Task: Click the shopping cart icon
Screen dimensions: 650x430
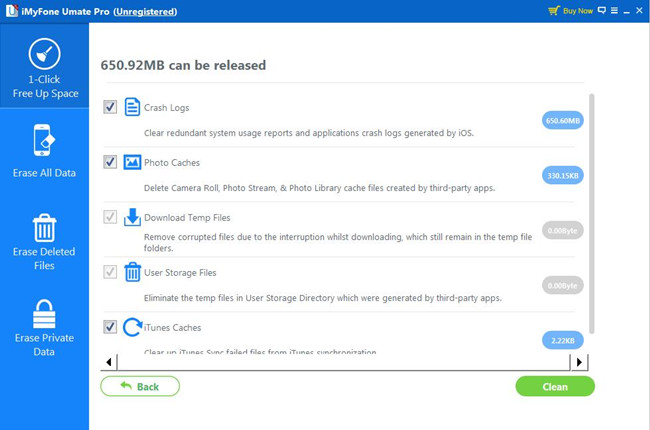Action: point(554,10)
